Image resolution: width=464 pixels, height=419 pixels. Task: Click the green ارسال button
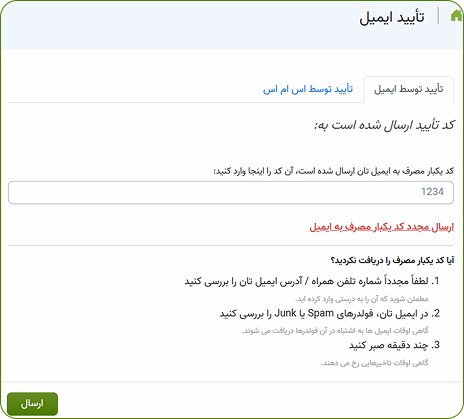tap(32, 404)
